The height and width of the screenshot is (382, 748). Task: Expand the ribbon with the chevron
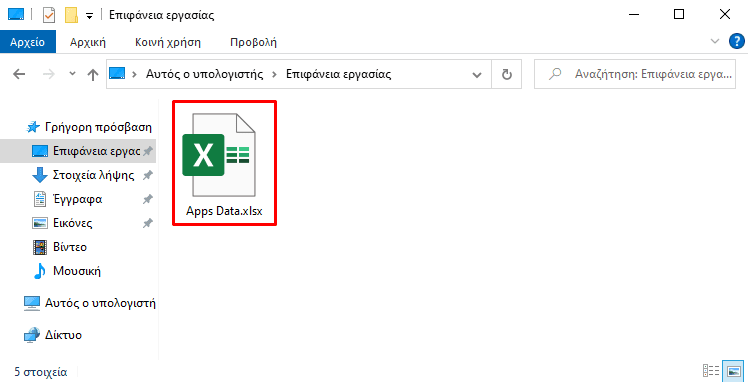(x=715, y=41)
